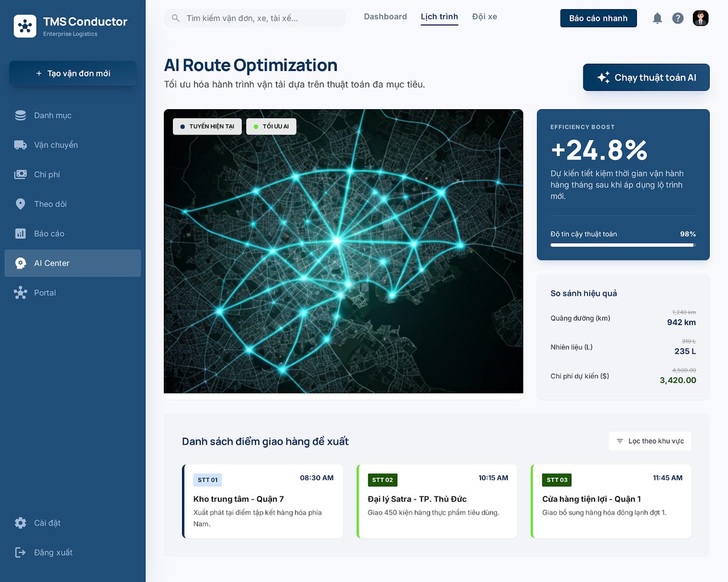Open the user avatar profile
Image resolution: width=728 pixels, height=582 pixels.
coord(701,18)
